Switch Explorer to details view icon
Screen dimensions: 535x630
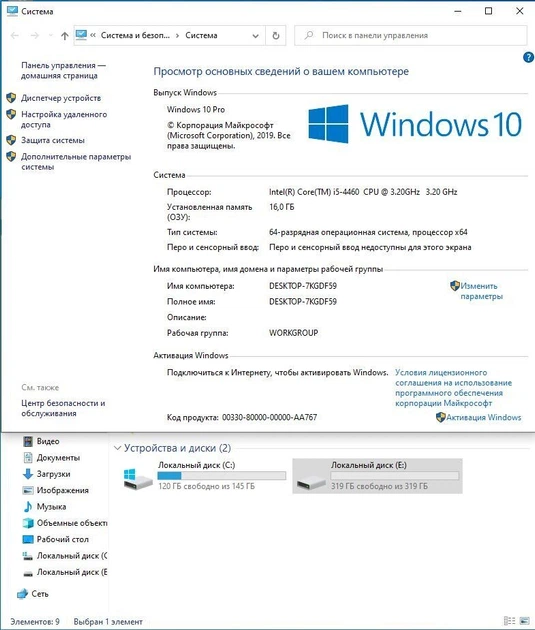tap(509, 621)
